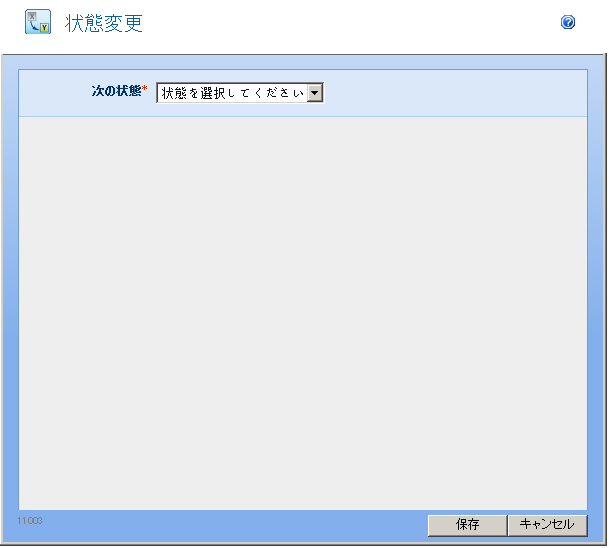Save the status change with 保存
This screenshot has width=609, height=548.
coord(467,525)
